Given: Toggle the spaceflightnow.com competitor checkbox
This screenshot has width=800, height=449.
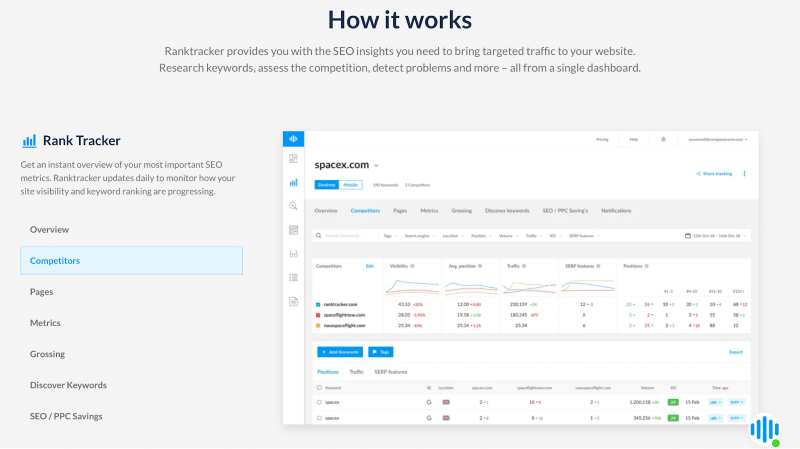Looking at the screenshot, I should [x=318, y=315].
